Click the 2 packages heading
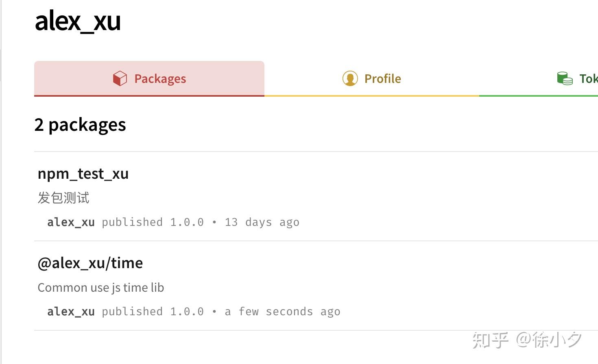 pos(80,125)
